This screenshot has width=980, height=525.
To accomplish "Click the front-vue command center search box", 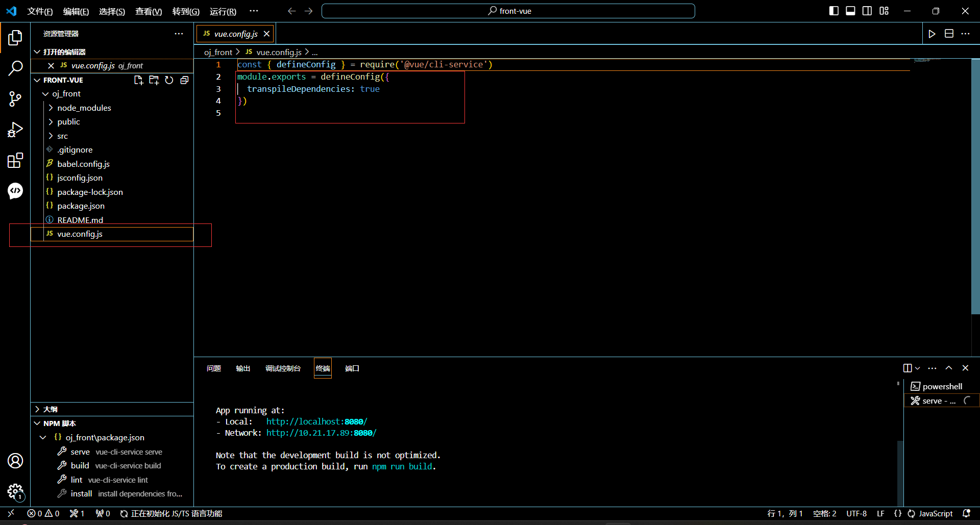I will pos(508,11).
